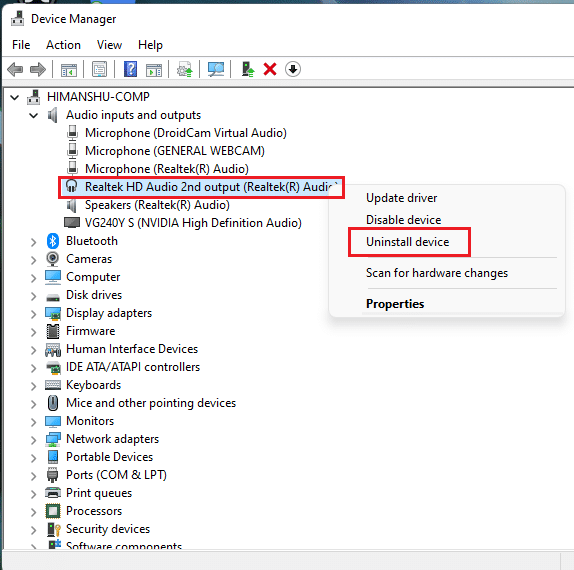Choose Scan for hardware changes in context menu

437,273
